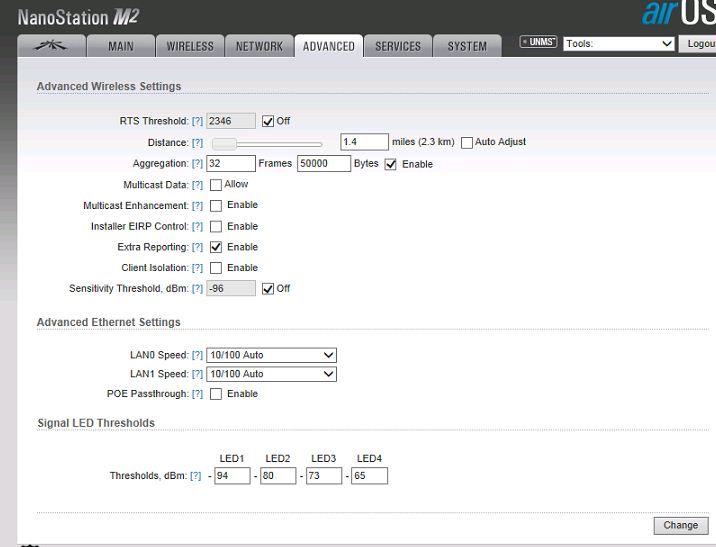Click the UNMS badge icon
Viewport: 716px width, 547px height.
pyautogui.click(x=539, y=43)
